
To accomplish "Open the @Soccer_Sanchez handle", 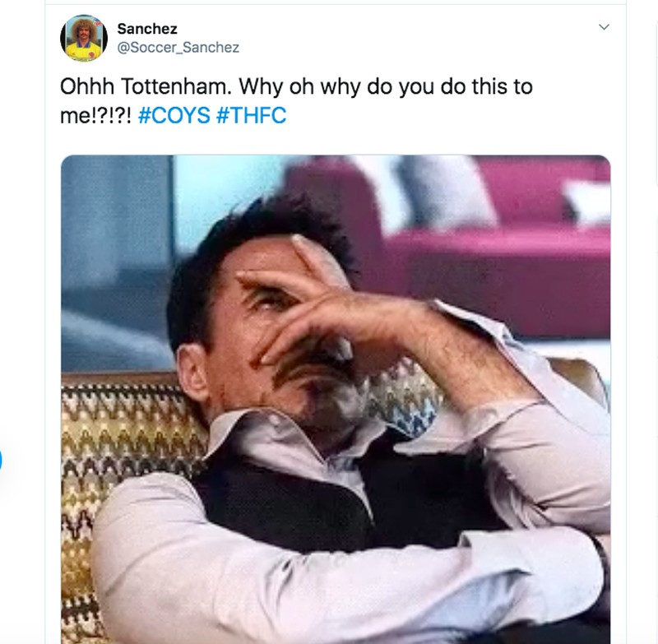I will pos(178,48).
